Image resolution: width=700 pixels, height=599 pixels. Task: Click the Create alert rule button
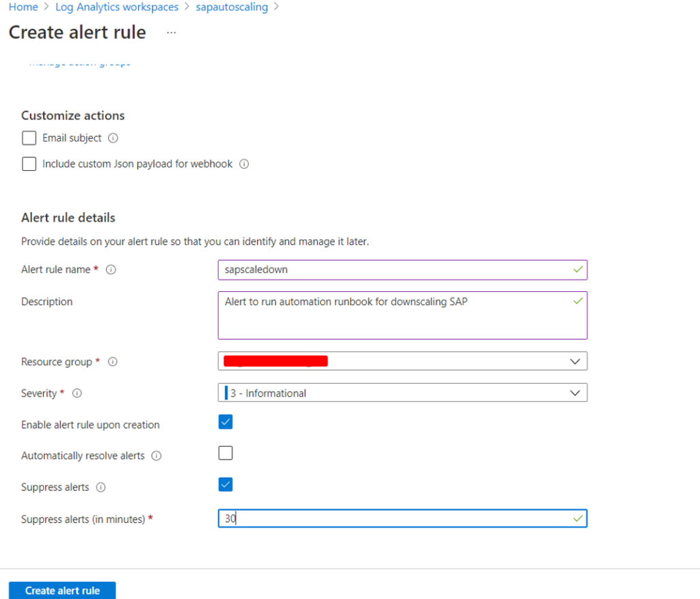(x=62, y=590)
